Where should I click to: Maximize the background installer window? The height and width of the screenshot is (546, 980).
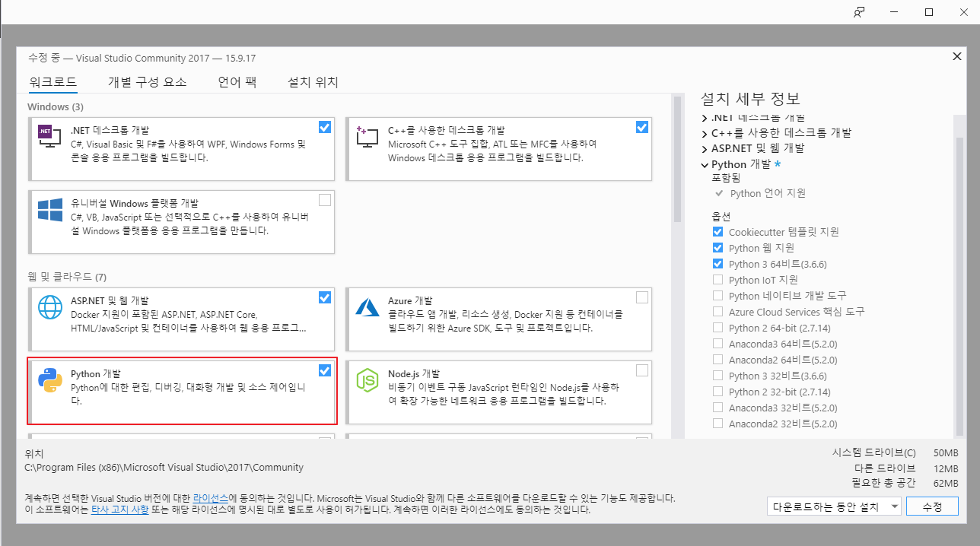click(929, 12)
